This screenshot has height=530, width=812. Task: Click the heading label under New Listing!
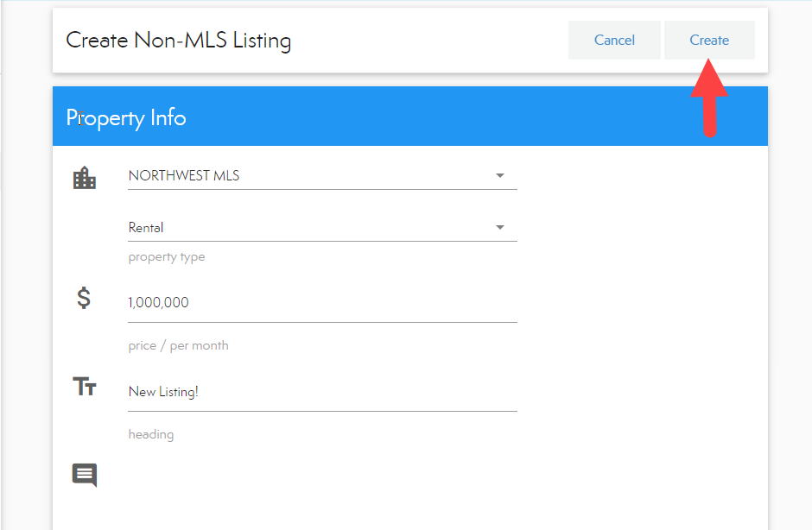151,435
